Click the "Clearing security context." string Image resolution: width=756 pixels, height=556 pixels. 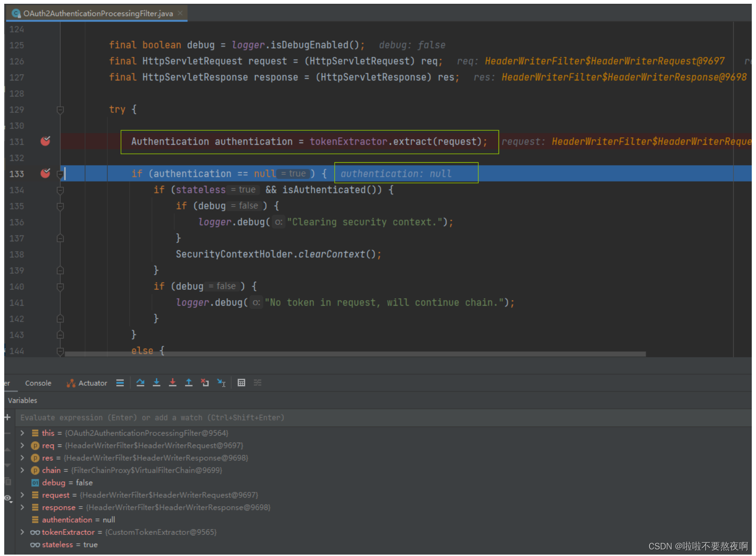(364, 222)
